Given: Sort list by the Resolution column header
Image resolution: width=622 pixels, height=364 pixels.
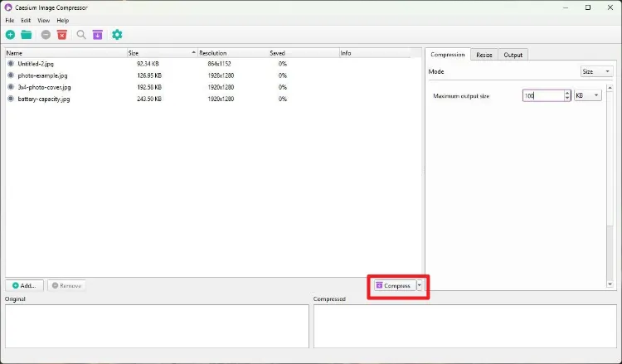Looking at the screenshot, I should (233, 53).
